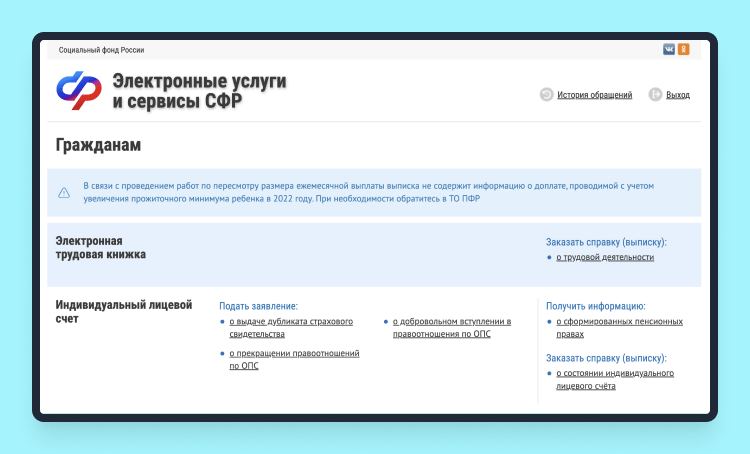The height and width of the screenshot is (454, 750).
Task: Click the СФР logo
Action: coord(79,90)
